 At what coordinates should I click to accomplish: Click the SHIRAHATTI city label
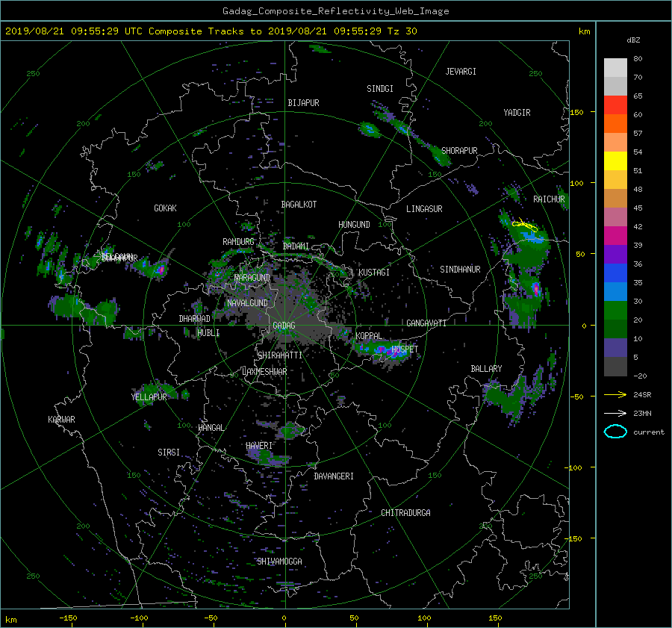[280, 355]
